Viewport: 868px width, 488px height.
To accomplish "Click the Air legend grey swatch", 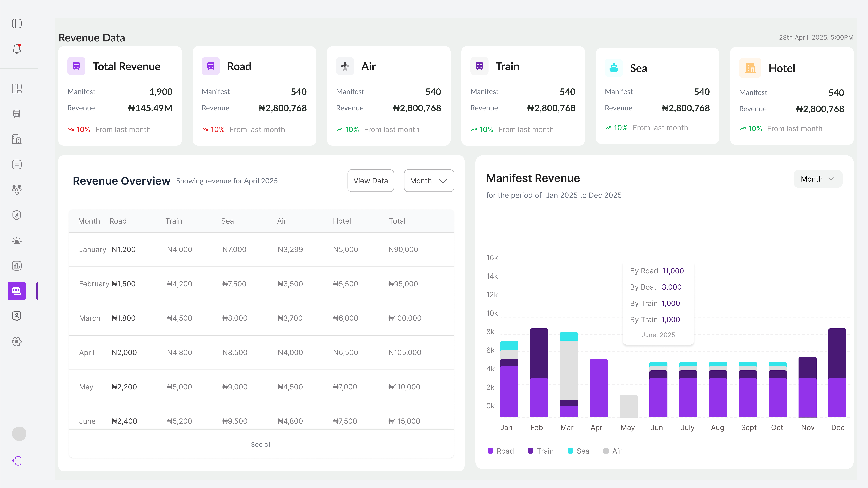I will [606, 451].
